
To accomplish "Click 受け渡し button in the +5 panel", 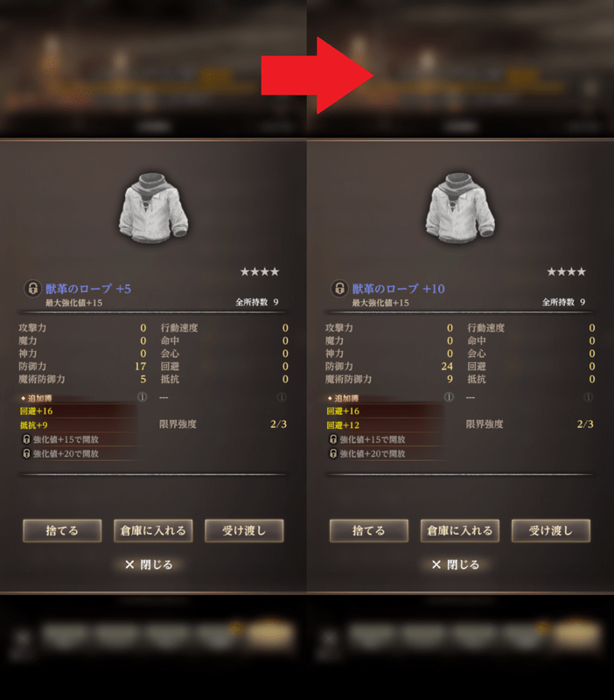I will (x=244, y=531).
